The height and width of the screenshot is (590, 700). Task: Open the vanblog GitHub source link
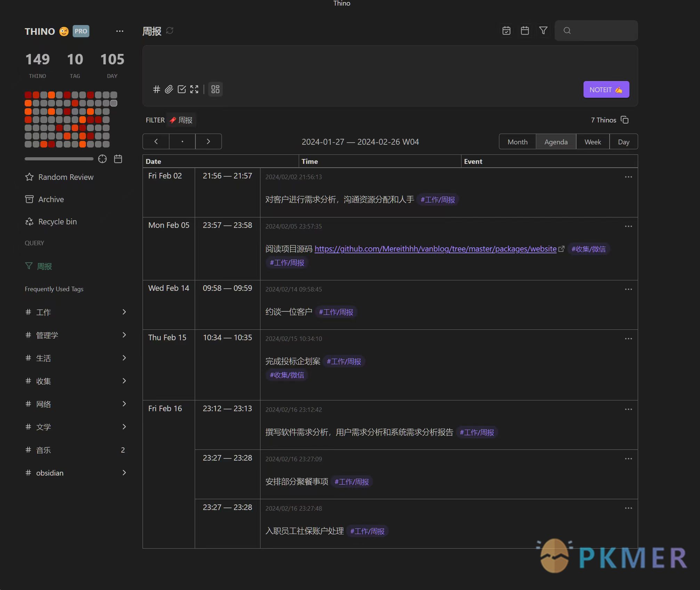[x=435, y=248]
